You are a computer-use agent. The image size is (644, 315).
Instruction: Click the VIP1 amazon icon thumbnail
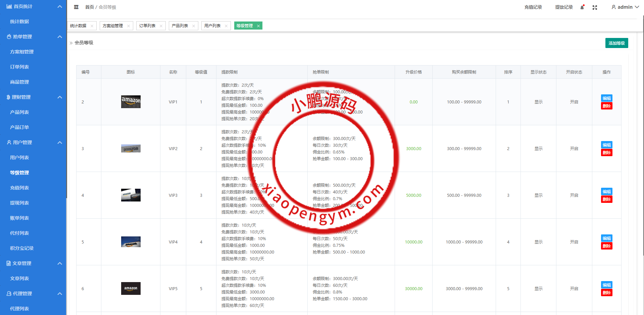(131, 102)
